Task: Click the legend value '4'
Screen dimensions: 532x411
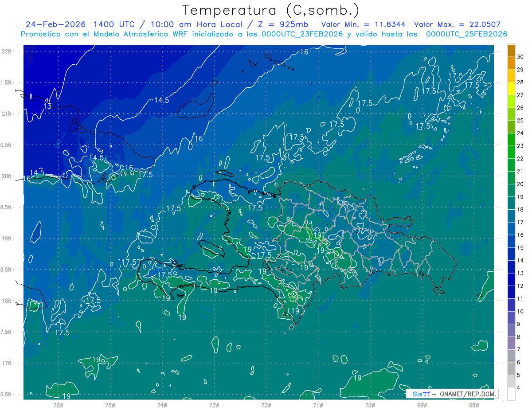Action: pos(519,388)
